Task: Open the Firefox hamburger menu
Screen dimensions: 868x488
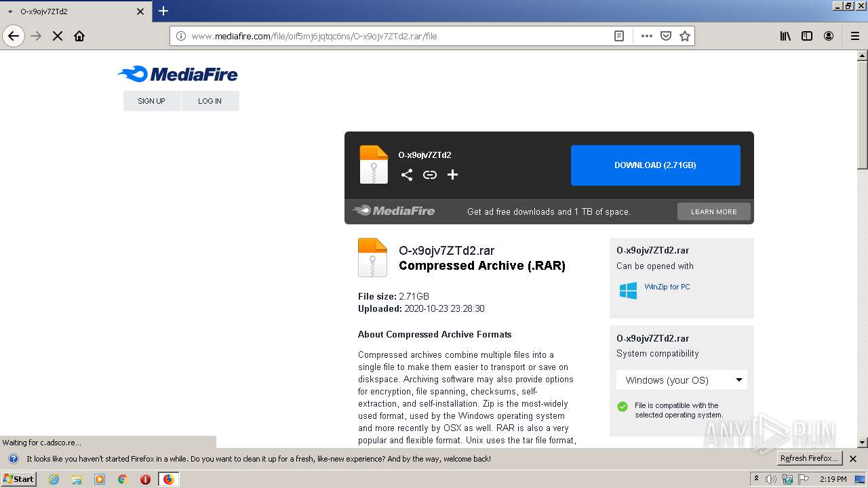Action: [x=855, y=36]
